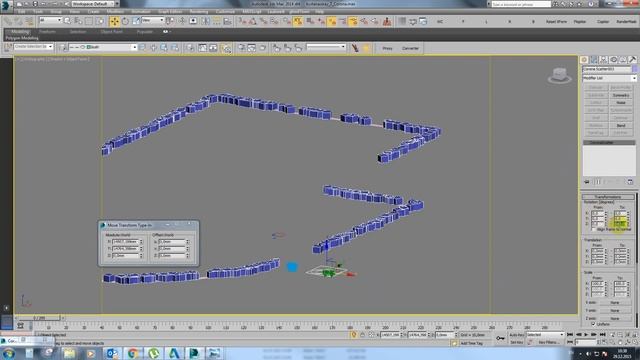
Task: Open the Create Selection Set dropdown
Action: coord(33,47)
